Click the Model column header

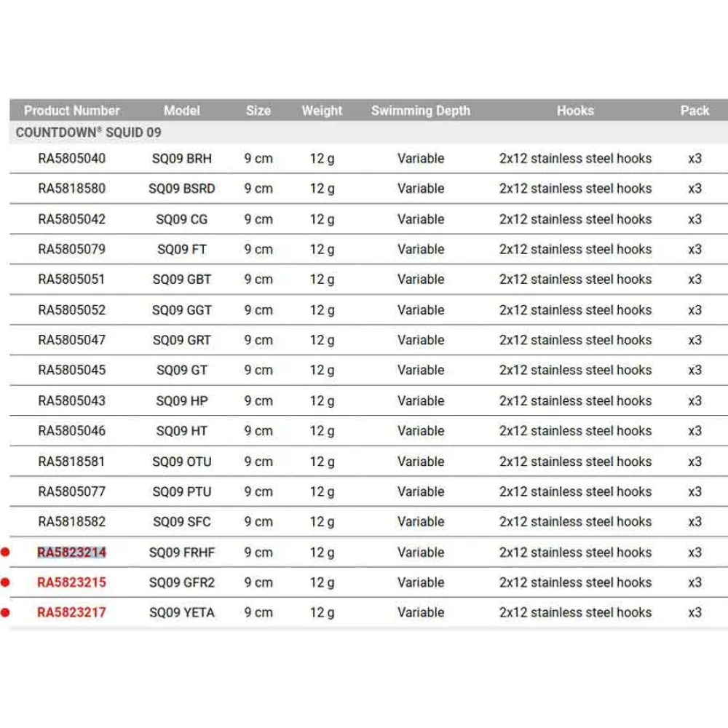[182, 111]
